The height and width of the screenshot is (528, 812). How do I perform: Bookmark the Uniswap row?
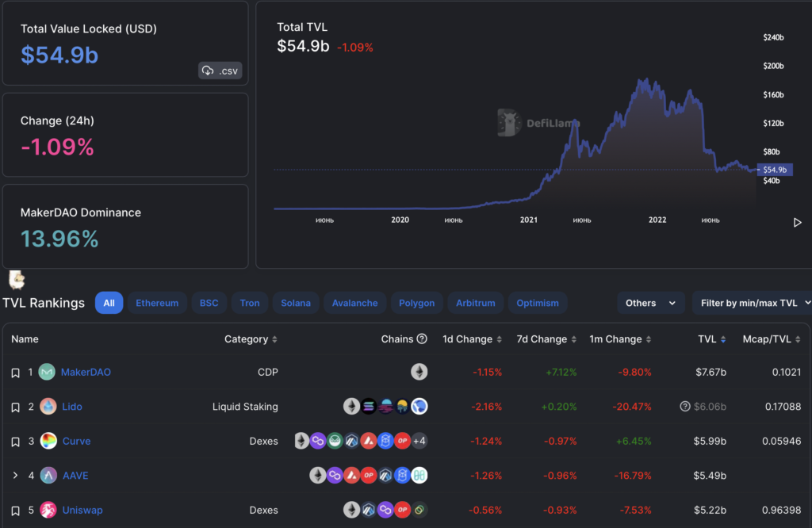coord(16,511)
